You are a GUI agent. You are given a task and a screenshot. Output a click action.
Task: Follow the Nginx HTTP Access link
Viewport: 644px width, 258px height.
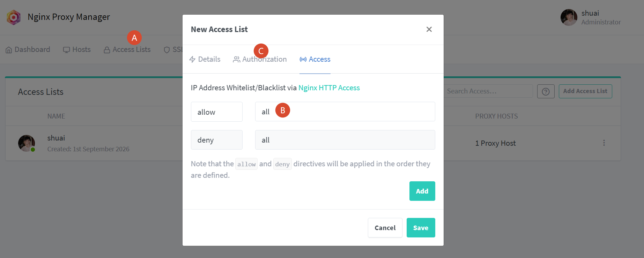(x=329, y=88)
